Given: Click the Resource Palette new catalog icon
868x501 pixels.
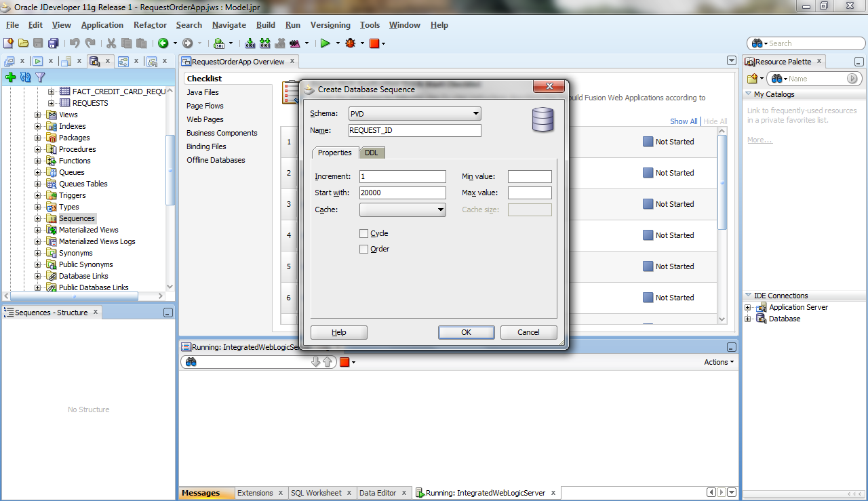Looking at the screenshot, I should 752,79.
